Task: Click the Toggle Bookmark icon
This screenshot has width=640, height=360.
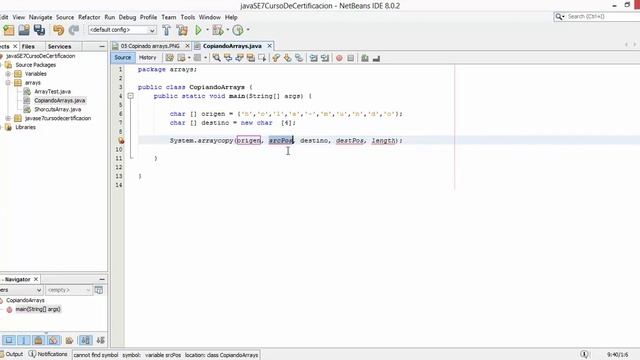Action: coord(299,58)
